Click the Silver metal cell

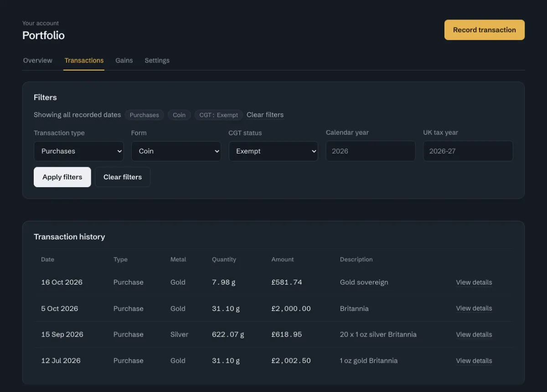[179, 335]
